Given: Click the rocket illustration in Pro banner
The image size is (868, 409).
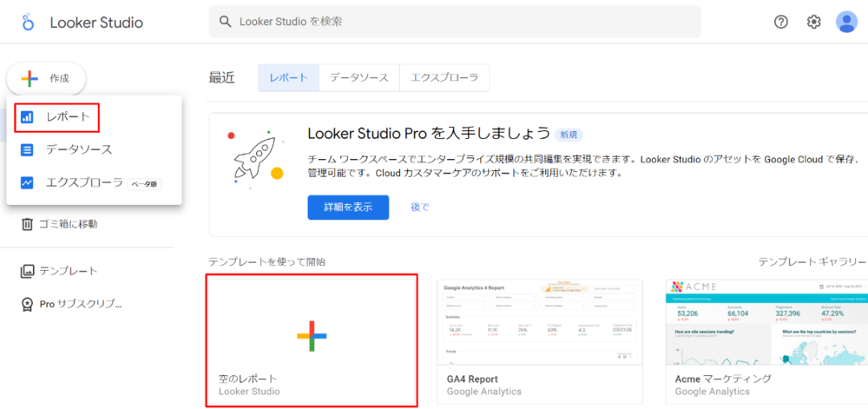Looking at the screenshot, I should pos(256,158).
